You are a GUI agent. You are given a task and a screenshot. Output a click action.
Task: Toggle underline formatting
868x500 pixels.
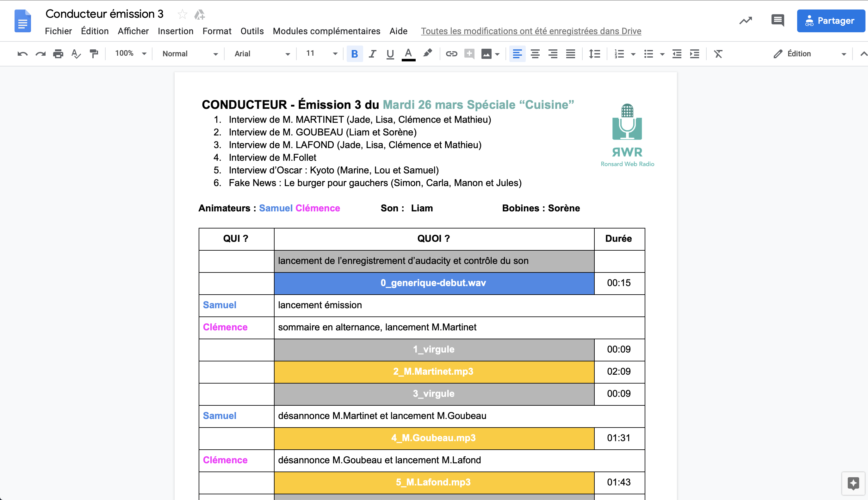tap(390, 54)
